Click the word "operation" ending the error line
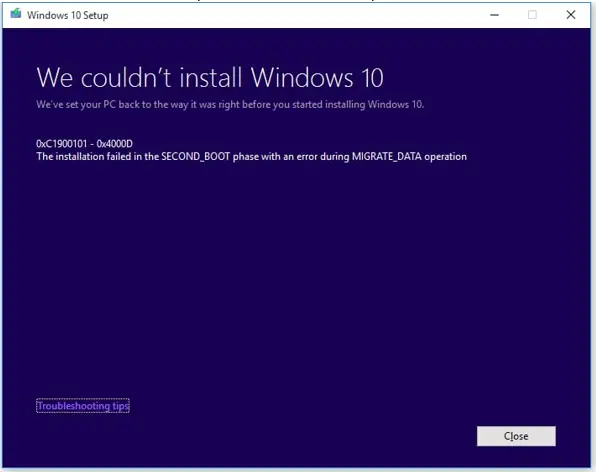Image resolution: width=596 pixels, height=472 pixels. pyautogui.click(x=445, y=157)
